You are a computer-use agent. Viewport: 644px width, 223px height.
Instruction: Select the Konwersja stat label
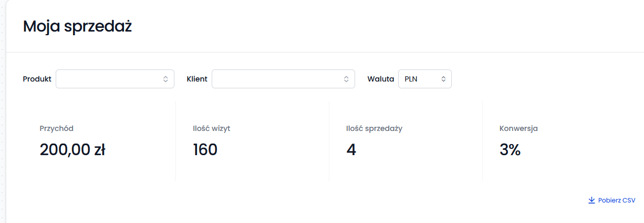(x=518, y=128)
